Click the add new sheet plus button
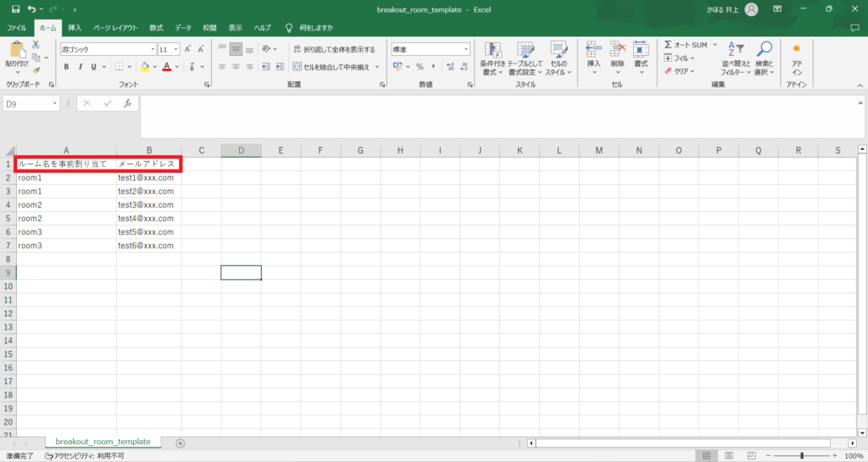 (180, 443)
